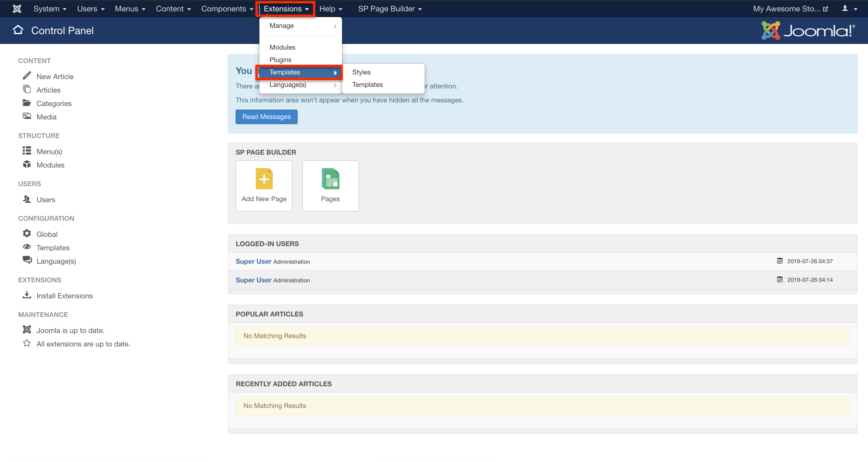This screenshot has width=868, height=462.
Task: Click the Menu(s) list icon
Action: coord(27,150)
